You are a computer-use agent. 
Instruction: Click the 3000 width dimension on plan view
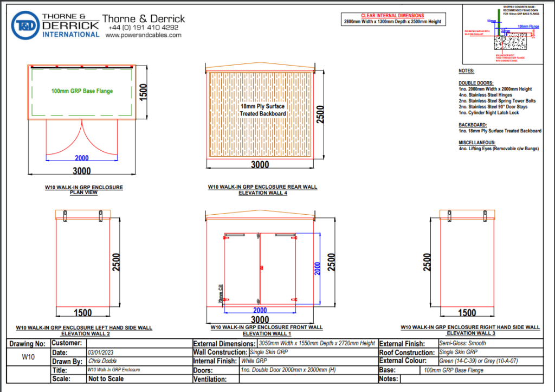click(82, 171)
